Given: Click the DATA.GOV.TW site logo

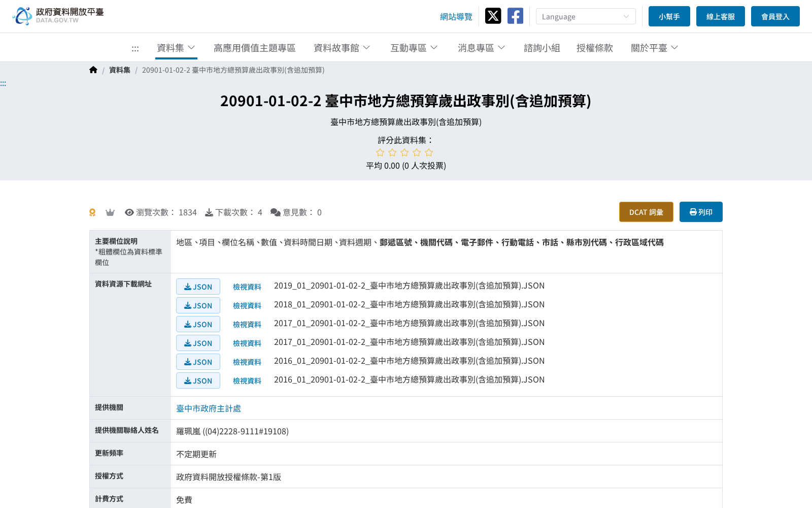Looking at the screenshot, I should pos(58,16).
